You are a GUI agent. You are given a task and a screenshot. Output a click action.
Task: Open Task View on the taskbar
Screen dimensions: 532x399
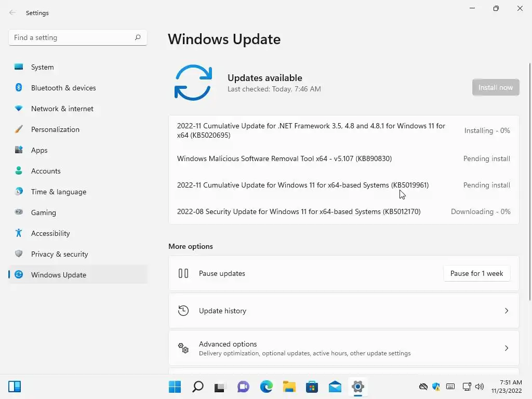(x=220, y=387)
